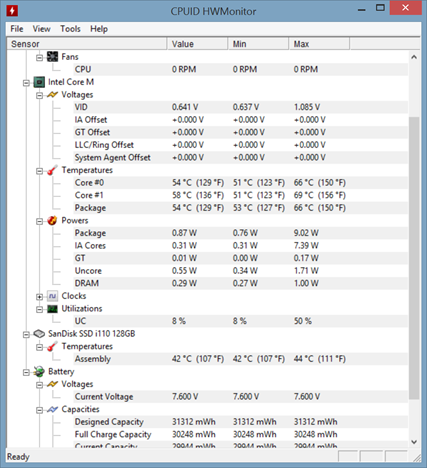The width and height of the screenshot is (427, 468).
Task: Click the Sensor column header
Action: coord(87,44)
